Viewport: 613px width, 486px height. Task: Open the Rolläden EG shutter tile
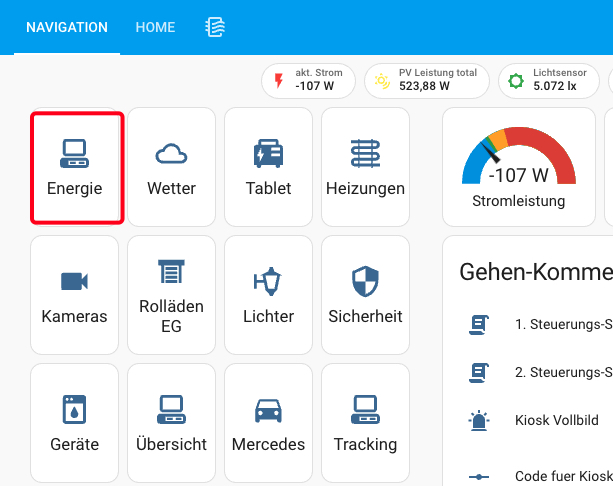(171, 295)
